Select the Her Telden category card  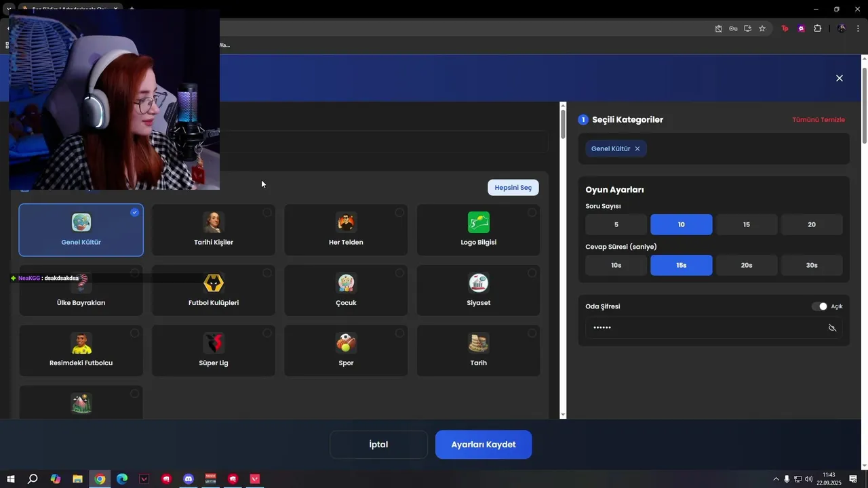(346, 230)
